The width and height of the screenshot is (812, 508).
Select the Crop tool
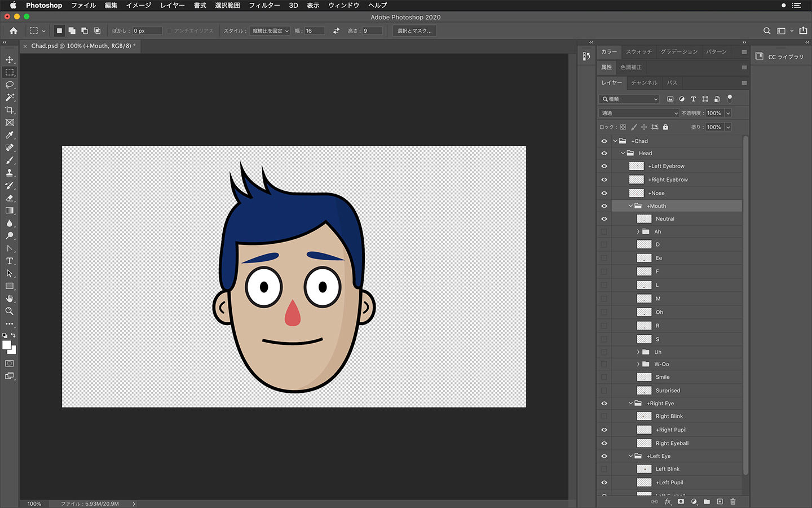tap(10, 110)
